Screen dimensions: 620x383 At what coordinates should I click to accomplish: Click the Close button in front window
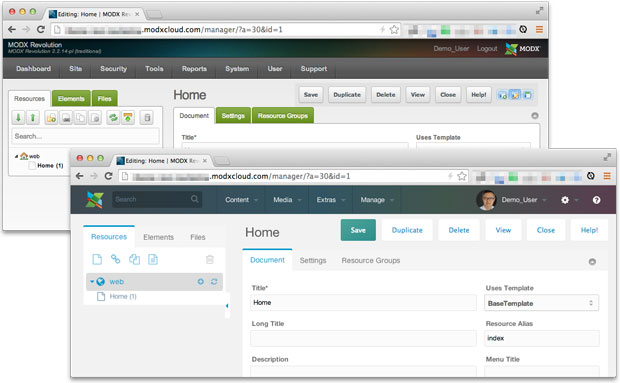pos(546,230)
